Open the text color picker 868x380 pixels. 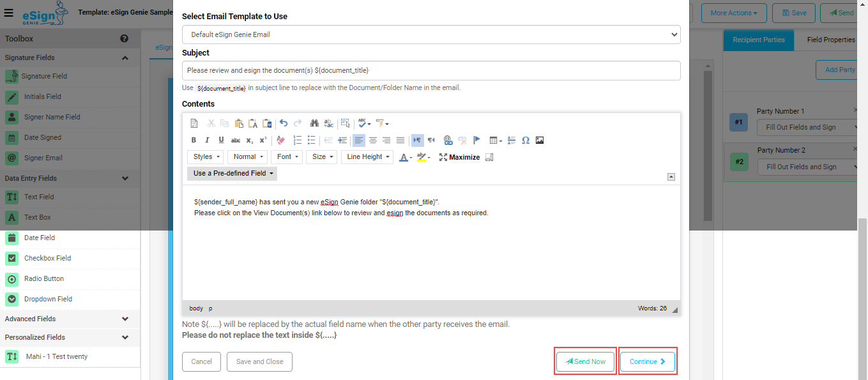click(405, 157)
